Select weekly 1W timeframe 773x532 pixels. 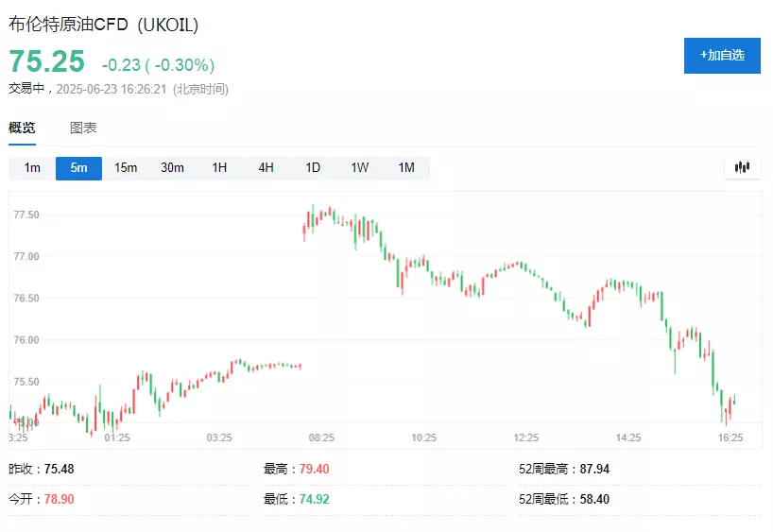359,168
